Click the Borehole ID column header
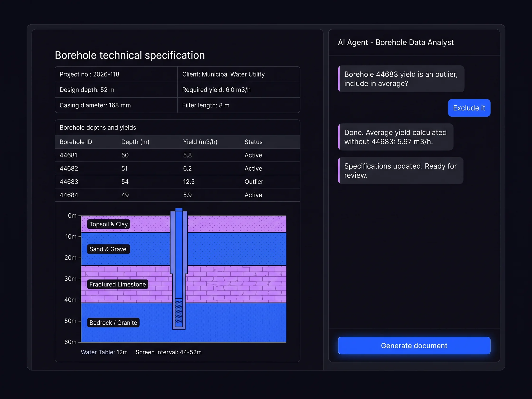The width and height of the screenshot is (532, 399). 76,142
